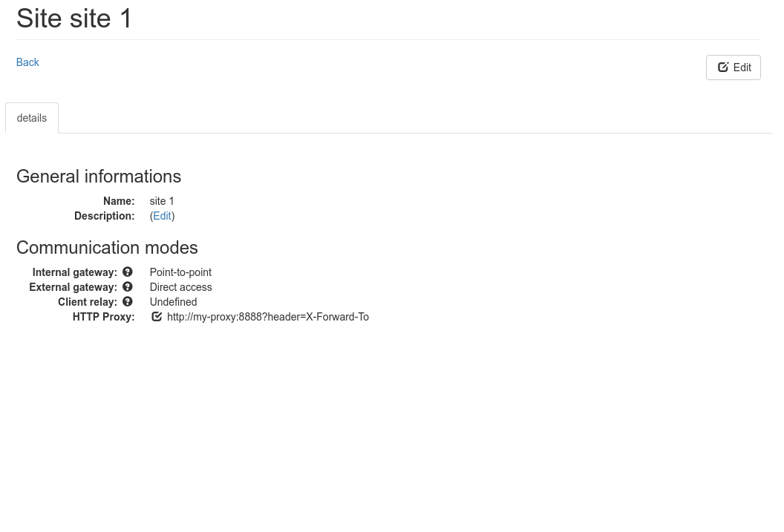Viewport: 784px width, 532px height.
Task: Click the Communication modes section heading
Action: 107,248
